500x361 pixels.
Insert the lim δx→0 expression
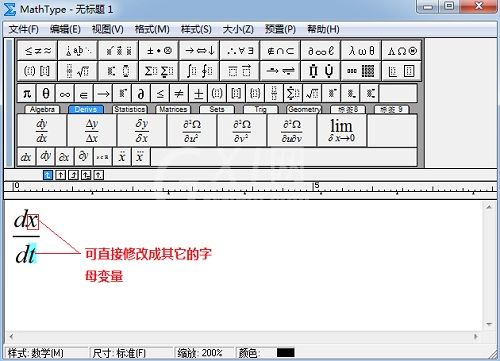point(342,130)
